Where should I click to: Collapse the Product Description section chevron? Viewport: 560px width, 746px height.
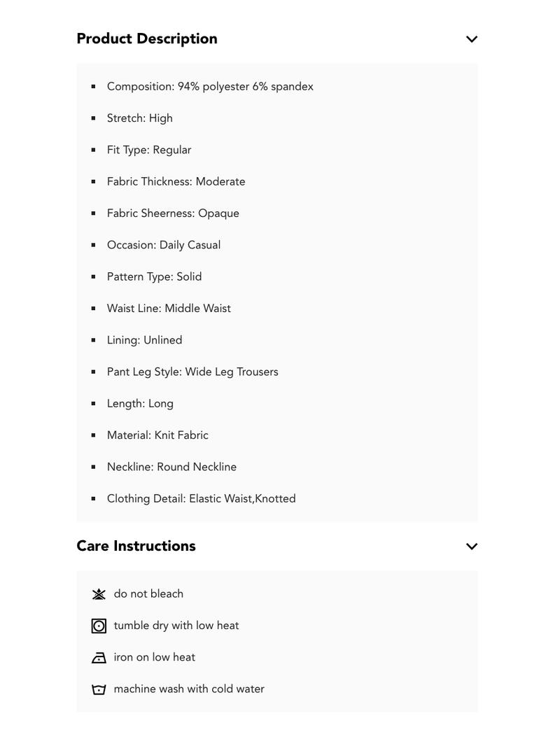[x=472, y=39]
